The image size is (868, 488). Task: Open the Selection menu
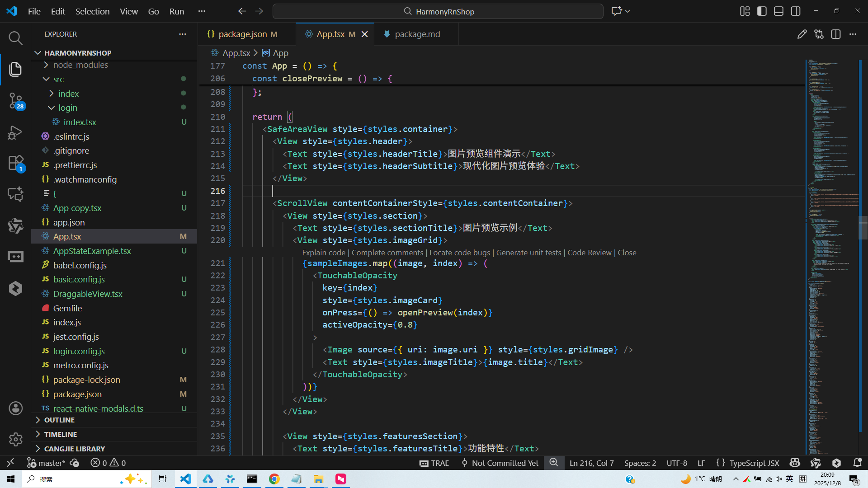(92, 11)
